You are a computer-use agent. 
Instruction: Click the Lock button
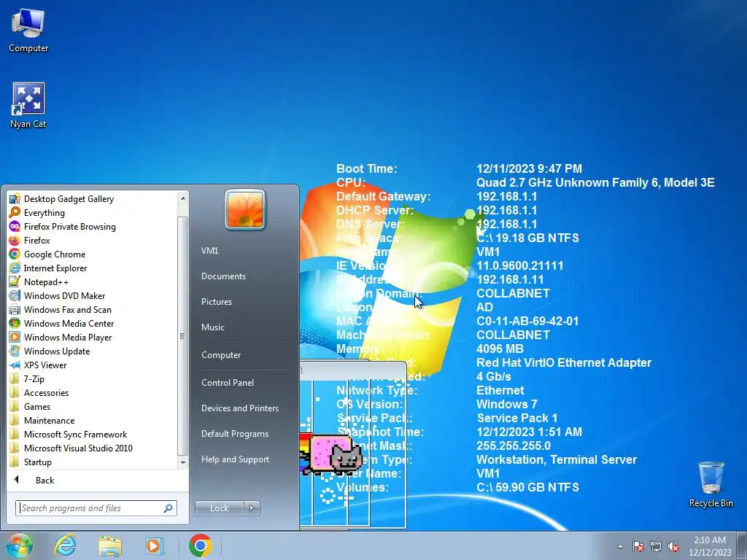[x=219, y=508]
